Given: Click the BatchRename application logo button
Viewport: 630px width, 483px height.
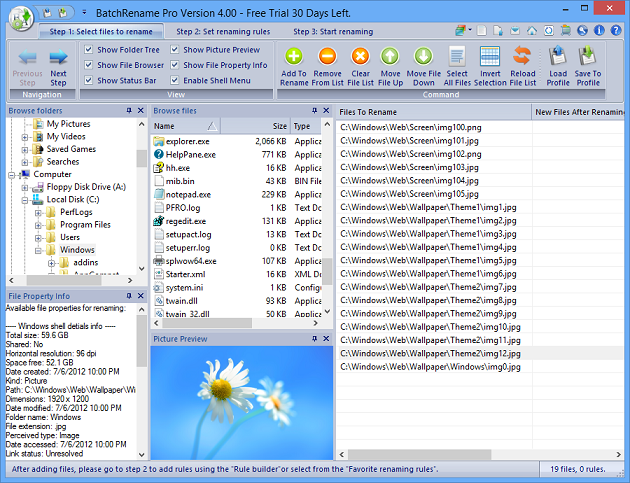Looking at the screenshot, I should pyautogui.click(x=21, y=18).
